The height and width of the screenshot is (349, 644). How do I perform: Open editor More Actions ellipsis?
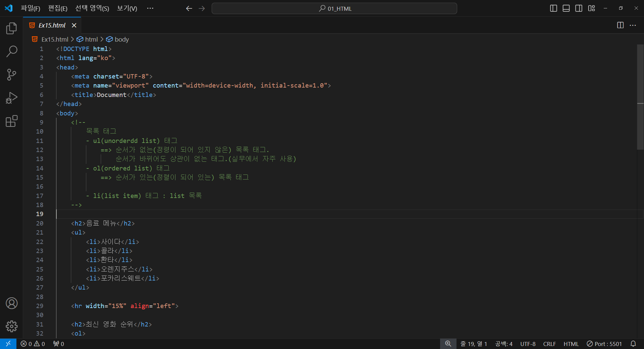coord(633,25)
